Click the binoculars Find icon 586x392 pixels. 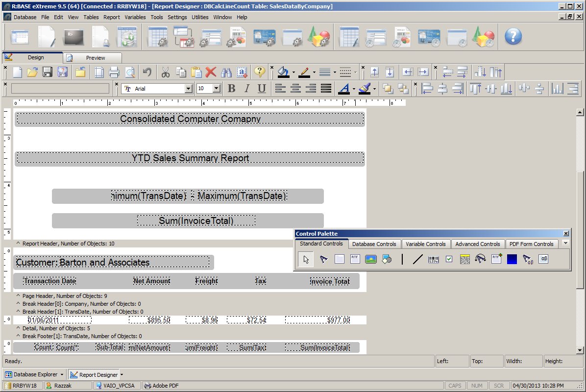point(226,73)
